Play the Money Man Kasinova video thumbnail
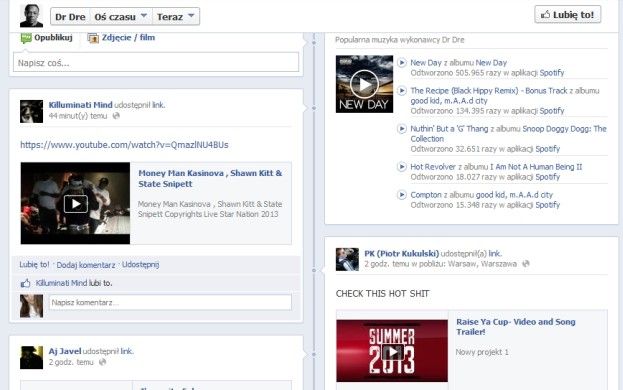 pos(75,203)
